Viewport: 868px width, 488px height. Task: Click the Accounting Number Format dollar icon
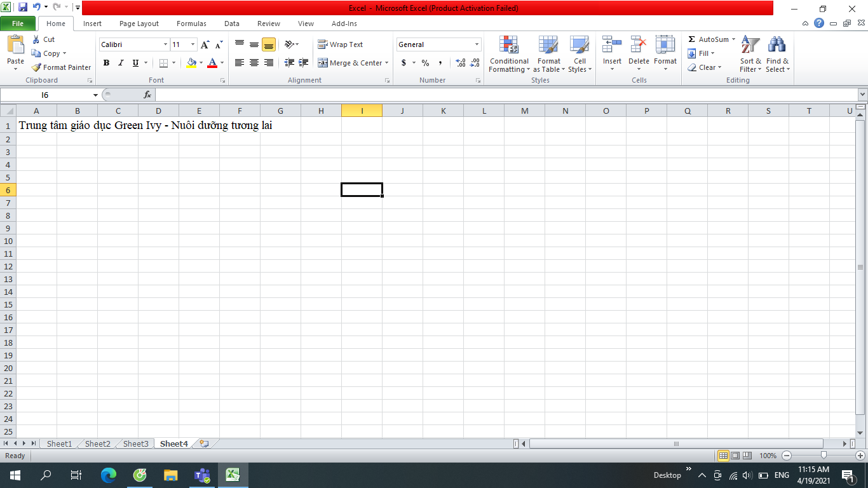(403, 63)
